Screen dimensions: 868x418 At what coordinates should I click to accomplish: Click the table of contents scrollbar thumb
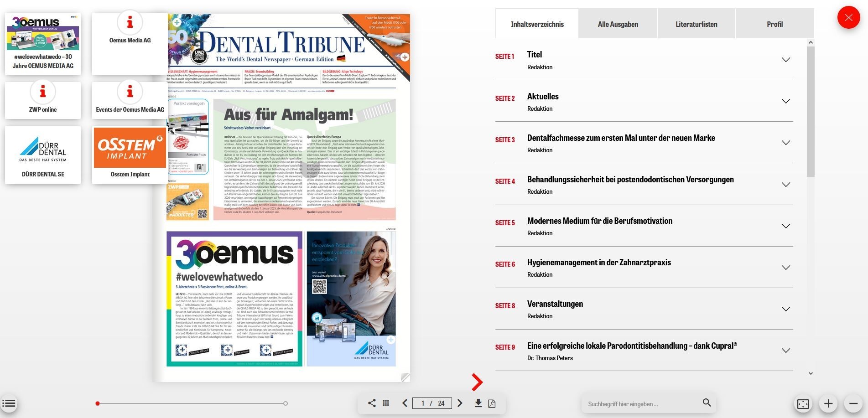(x=811, y=111)
